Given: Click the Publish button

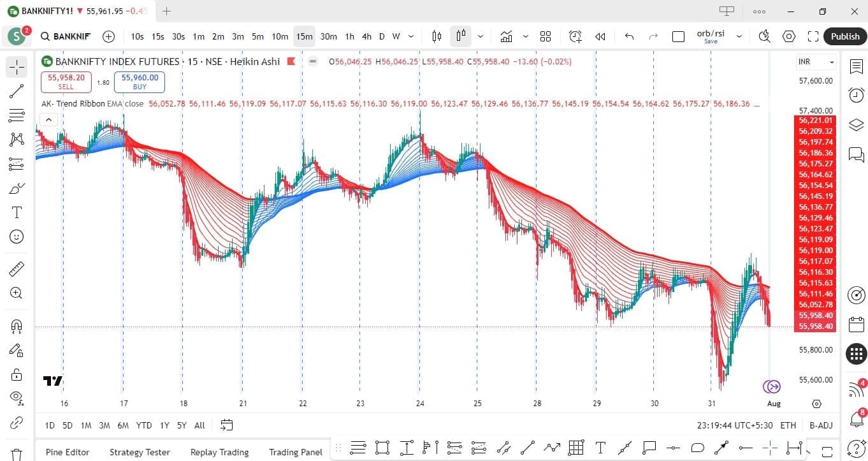Looking at the screenshot, I should tap(845, 36).
